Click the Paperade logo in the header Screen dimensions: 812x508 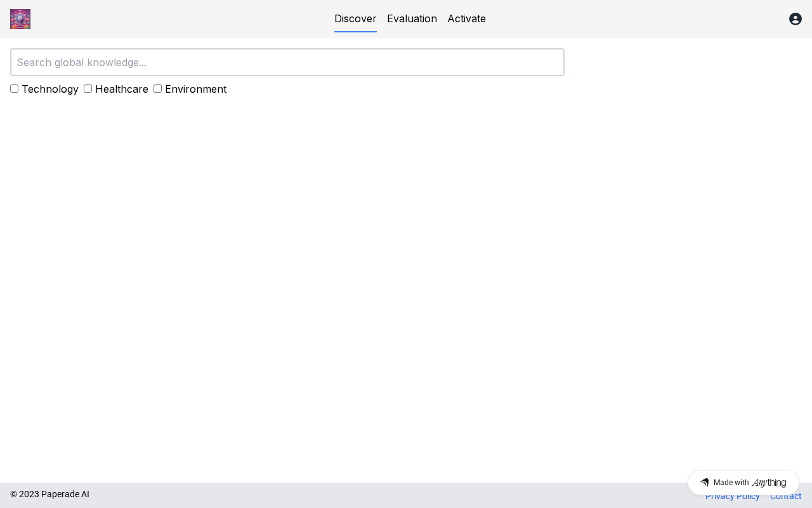pyautogui.click(x=20, y=19)
